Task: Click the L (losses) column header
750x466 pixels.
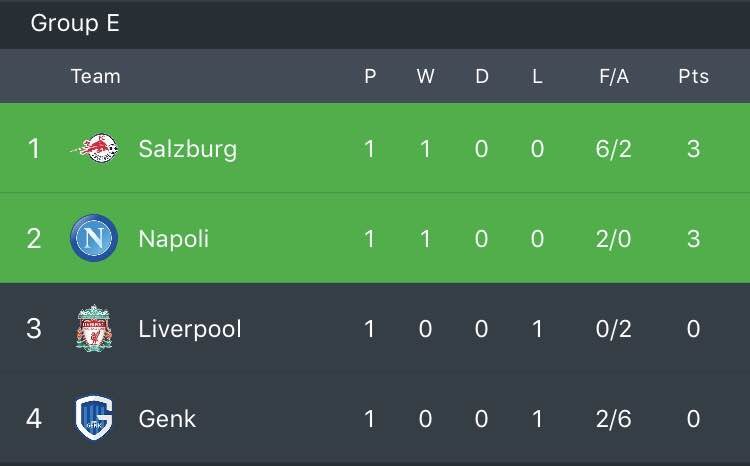Action: (537, 76)
